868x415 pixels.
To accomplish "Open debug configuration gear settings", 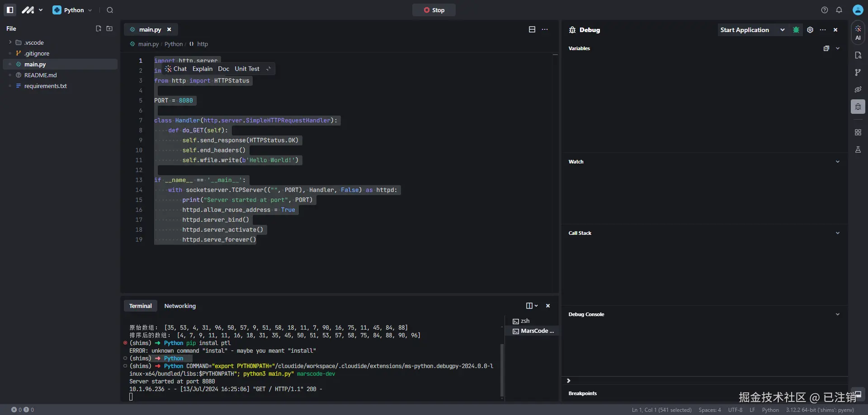I will point(810,30).
